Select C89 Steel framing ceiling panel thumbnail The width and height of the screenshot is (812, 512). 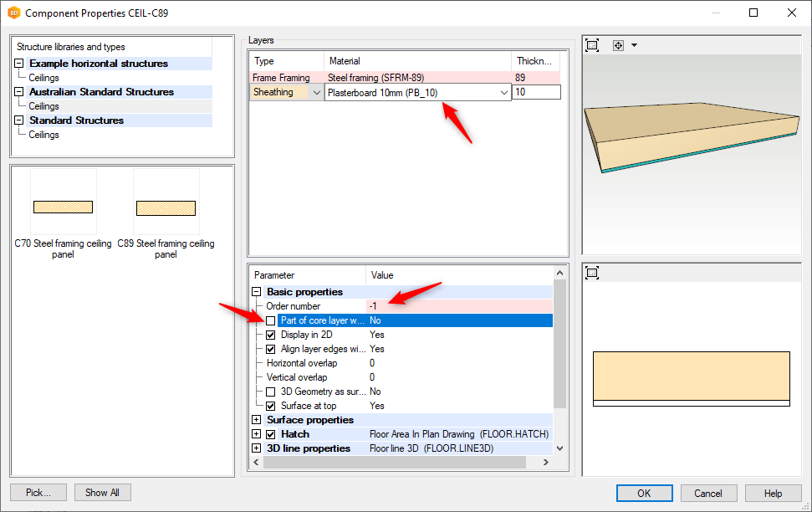pos(166,207)
